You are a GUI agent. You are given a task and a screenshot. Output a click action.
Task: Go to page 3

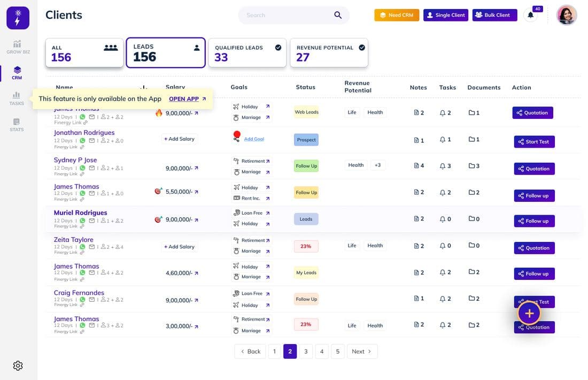click(x=306, y=352)
